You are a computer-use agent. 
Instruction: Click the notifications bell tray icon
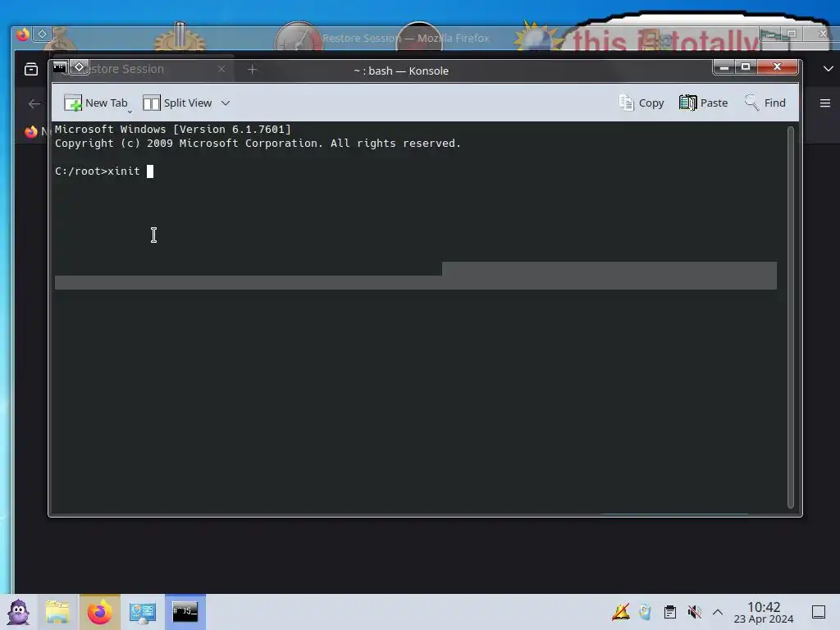[621, 612]
